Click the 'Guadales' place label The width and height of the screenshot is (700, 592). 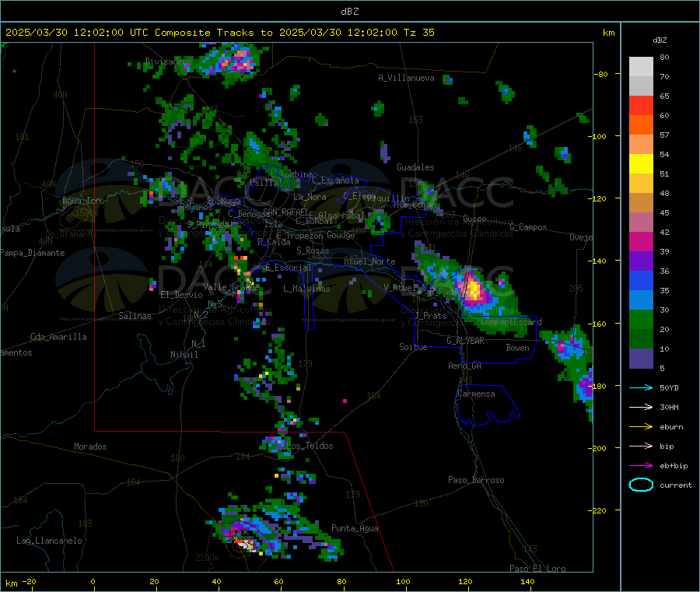tap(415, 167)
